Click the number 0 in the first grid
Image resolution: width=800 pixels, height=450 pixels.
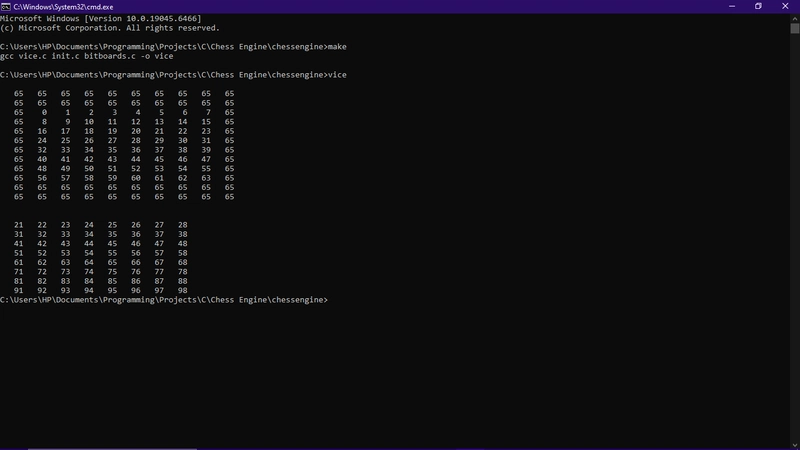click(44, 113)
